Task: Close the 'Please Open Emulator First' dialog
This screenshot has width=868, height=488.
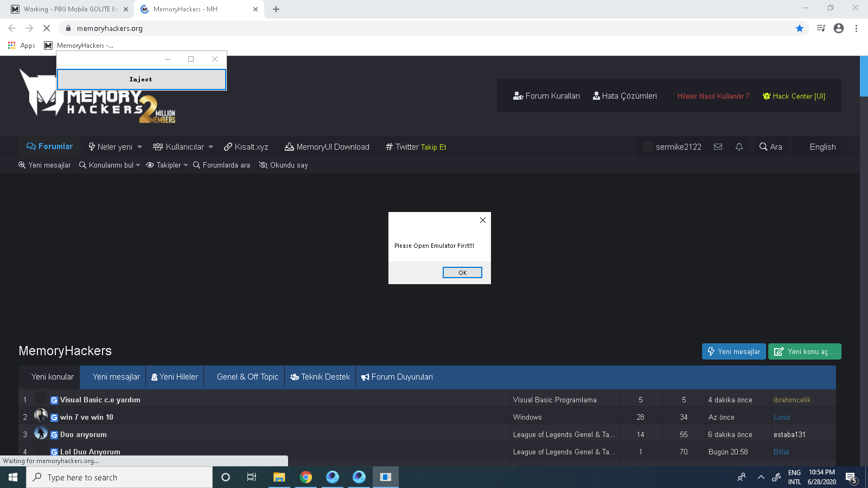Action: pos(483,220)
